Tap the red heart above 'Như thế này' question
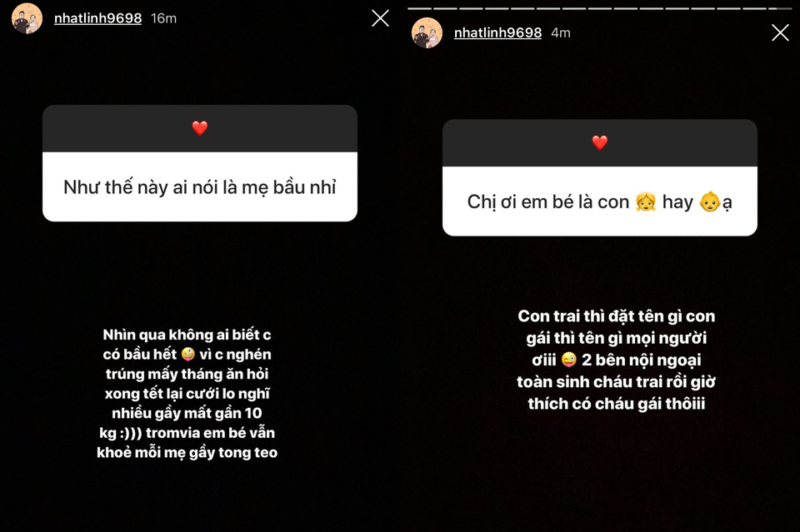 (200, 128)
